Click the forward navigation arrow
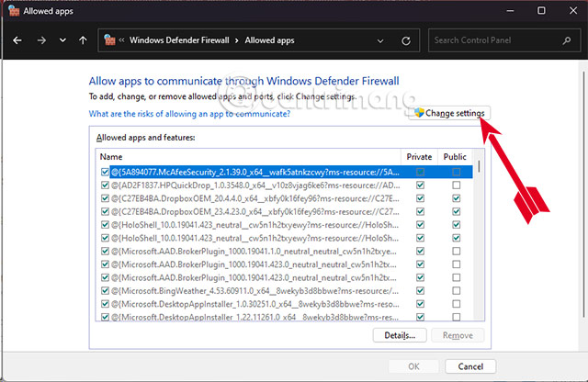The image size is (588, 382). (x=41, y=40)
